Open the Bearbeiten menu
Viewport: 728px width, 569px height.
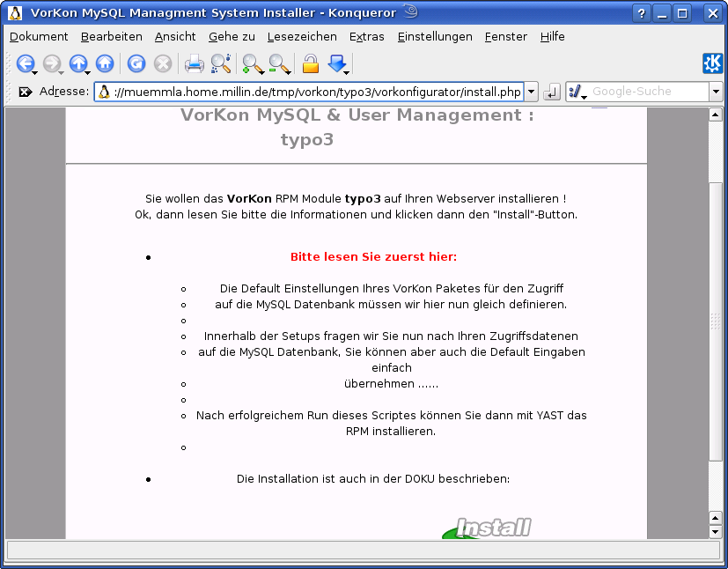pos(112,37)
